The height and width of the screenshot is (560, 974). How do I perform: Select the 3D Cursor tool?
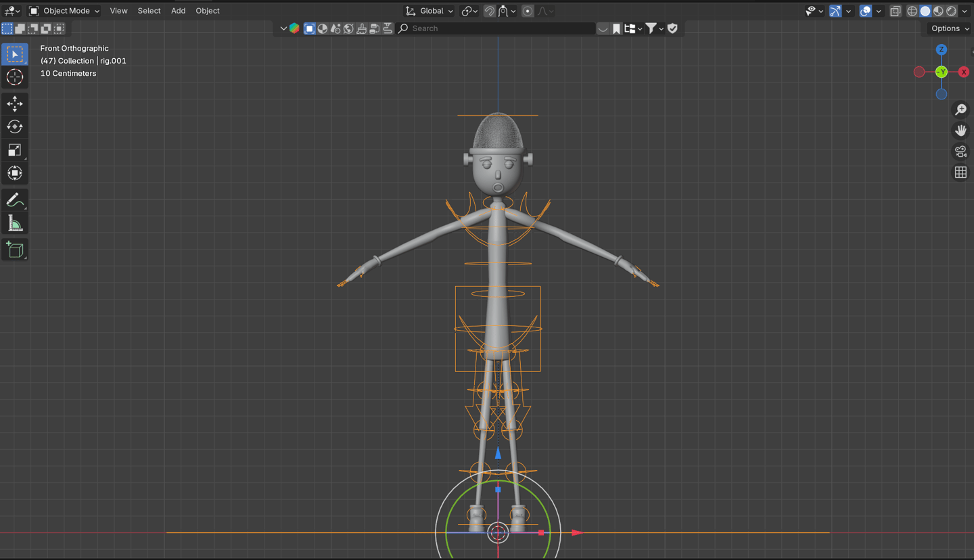tap(14, 77)
